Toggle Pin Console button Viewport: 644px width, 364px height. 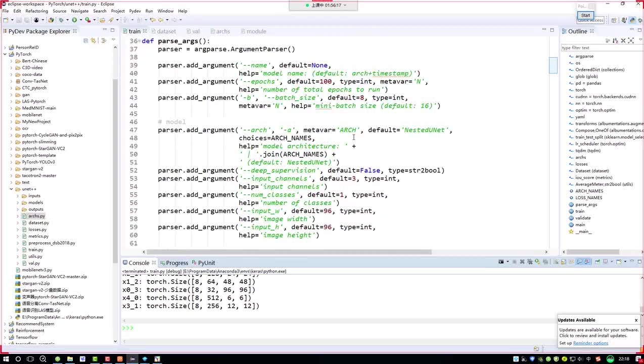tap(597, 261)
